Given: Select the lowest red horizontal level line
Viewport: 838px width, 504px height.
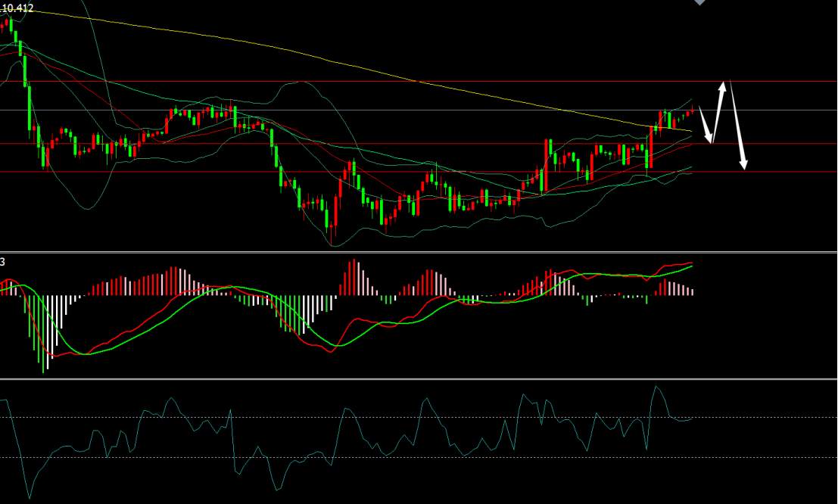Looking at the screenshot, I should tap(419, 172).
